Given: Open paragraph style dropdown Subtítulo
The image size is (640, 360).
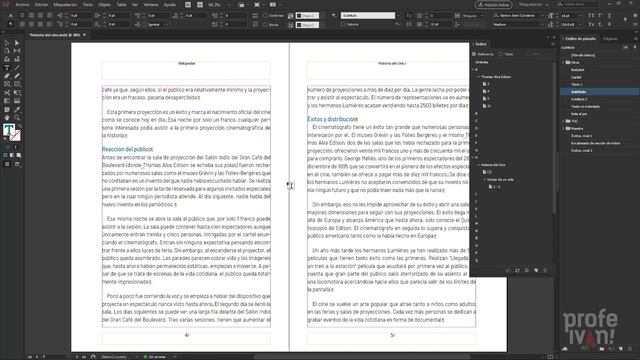Looking at the screenshot, I should [x=398, y=16].
